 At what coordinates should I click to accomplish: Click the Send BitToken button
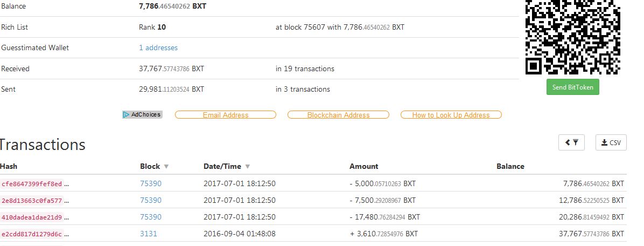(572, 87)
